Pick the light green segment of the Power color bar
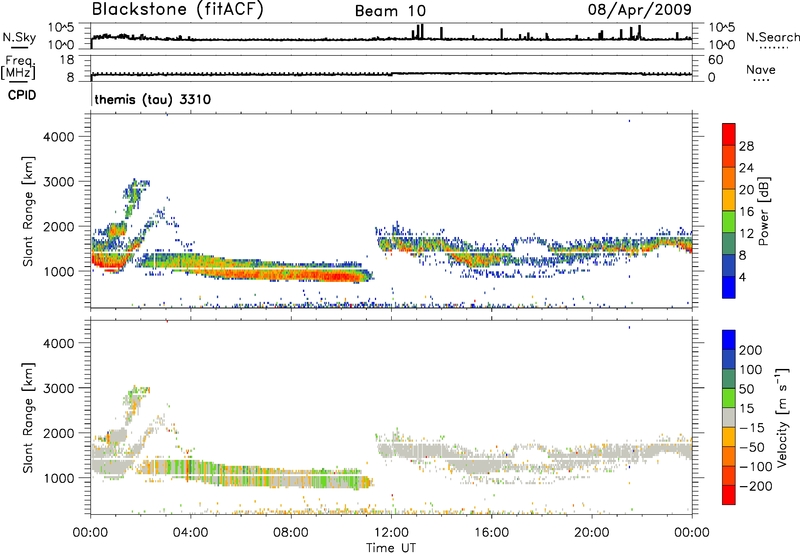 [729, 222]
